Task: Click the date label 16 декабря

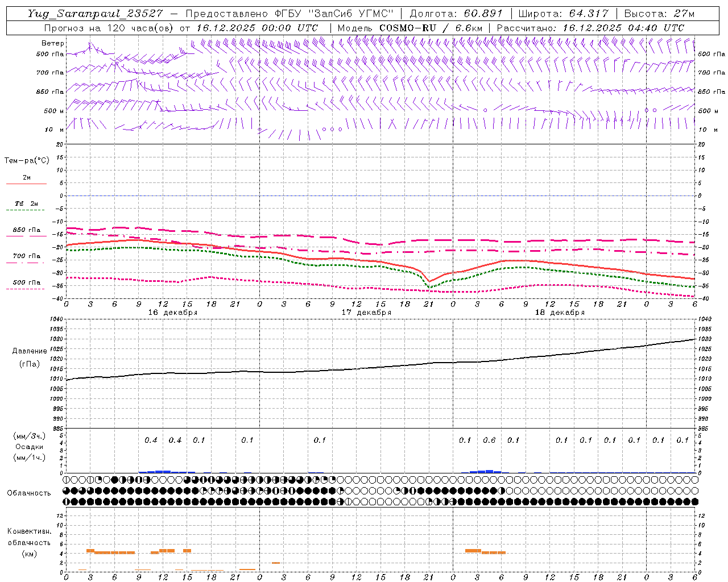Action: (x=173, y=313)
